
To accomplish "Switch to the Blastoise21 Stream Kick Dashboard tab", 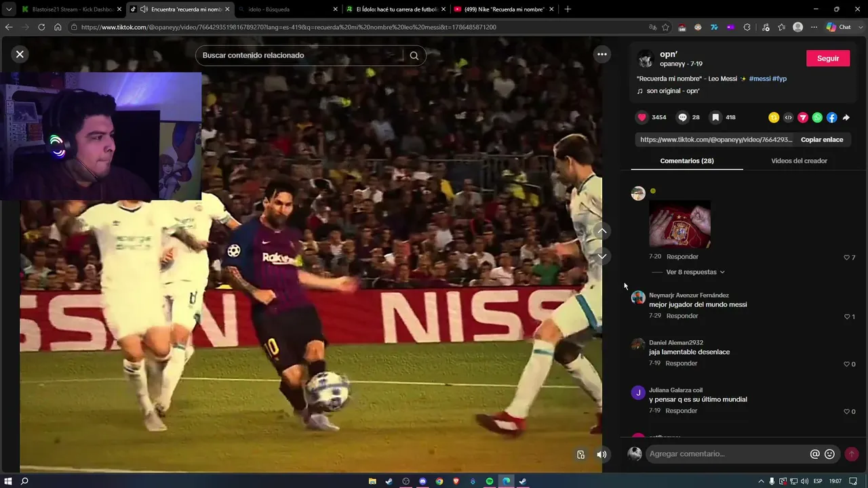I will pos(71,9).
